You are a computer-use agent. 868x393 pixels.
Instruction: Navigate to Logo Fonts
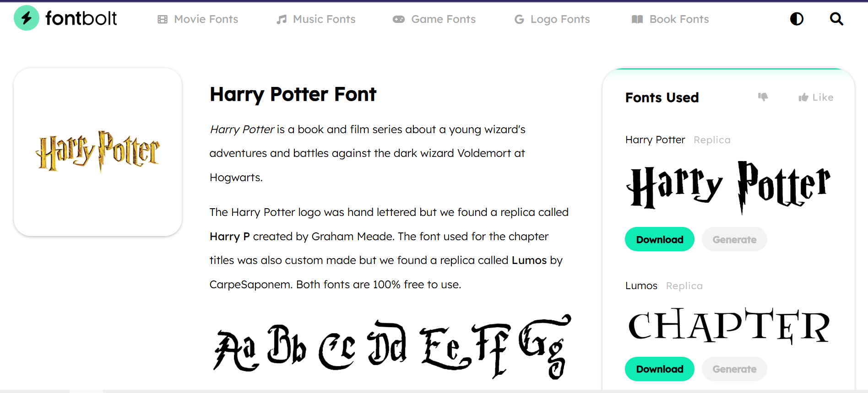pyautogui.click(x=560, y=19)
